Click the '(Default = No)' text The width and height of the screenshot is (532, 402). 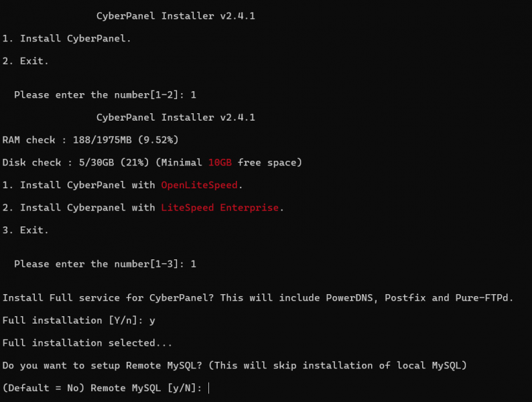pos(43,388)
